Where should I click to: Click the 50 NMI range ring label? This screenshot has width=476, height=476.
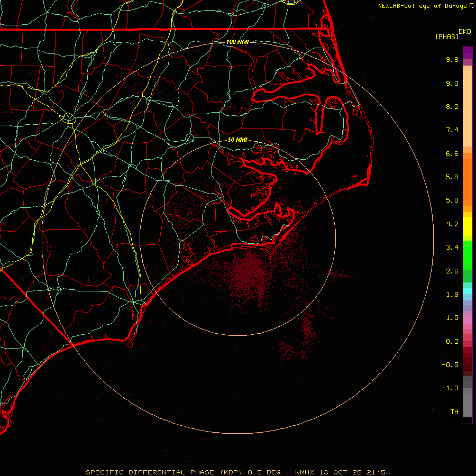237,140
